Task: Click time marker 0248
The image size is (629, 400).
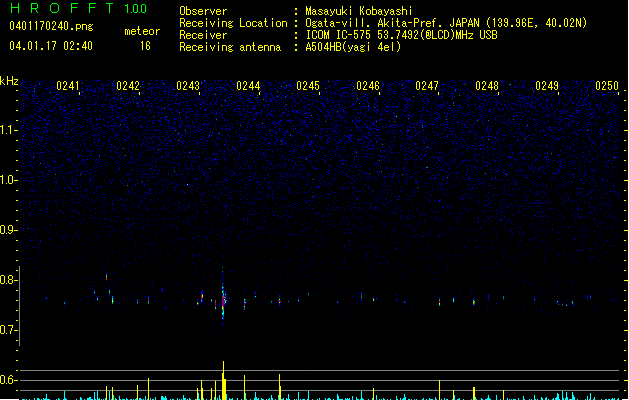Action: [x=487, y=86]
